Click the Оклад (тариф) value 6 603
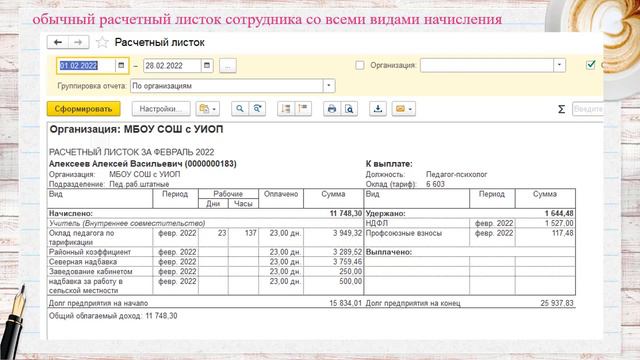Viewport: 640px width, 360px height. click(x=435, y=184)
